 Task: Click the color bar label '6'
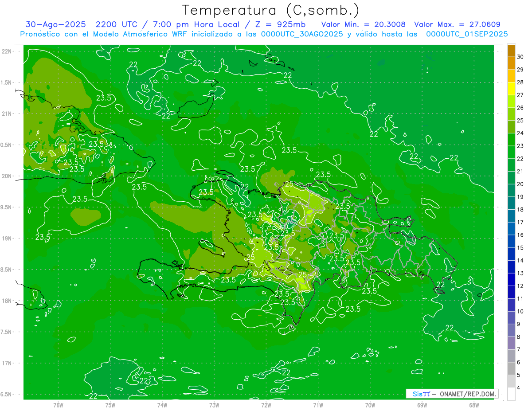tap(519, 362)
